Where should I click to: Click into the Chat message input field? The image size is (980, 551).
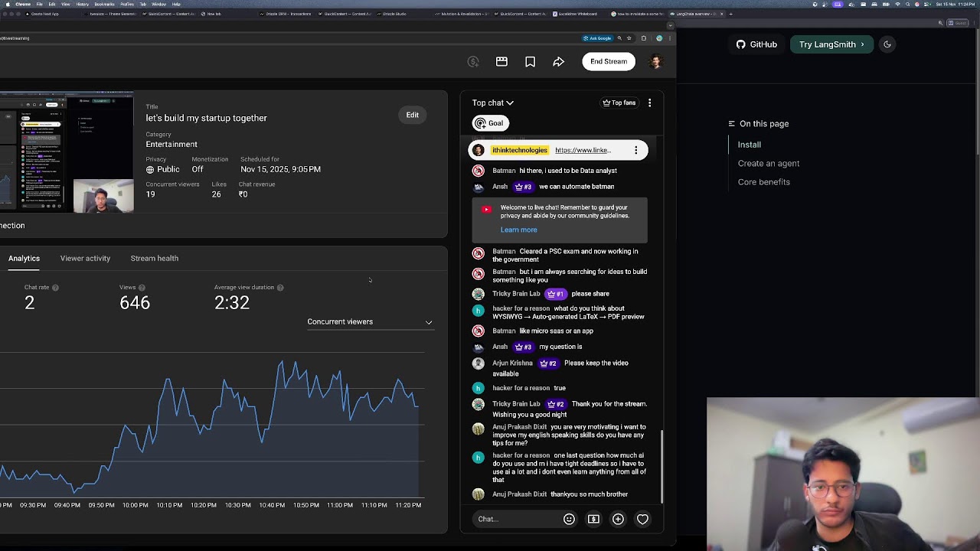517,519
